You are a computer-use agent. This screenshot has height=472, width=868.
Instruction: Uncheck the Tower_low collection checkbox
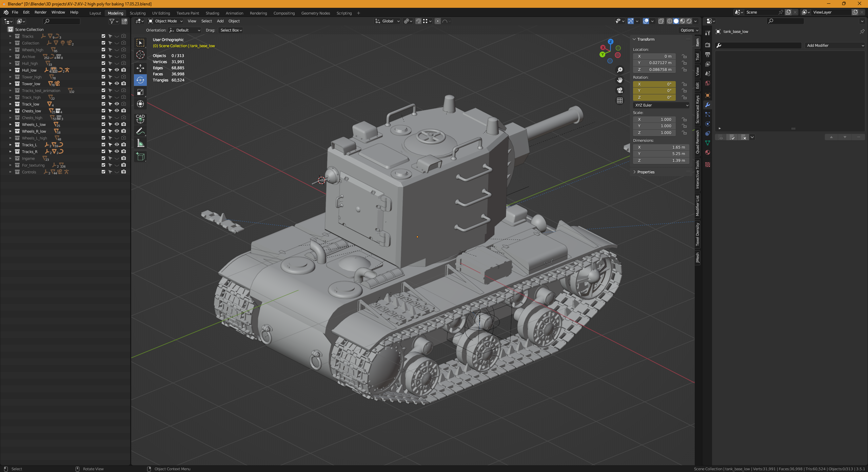tap(103, 83)
